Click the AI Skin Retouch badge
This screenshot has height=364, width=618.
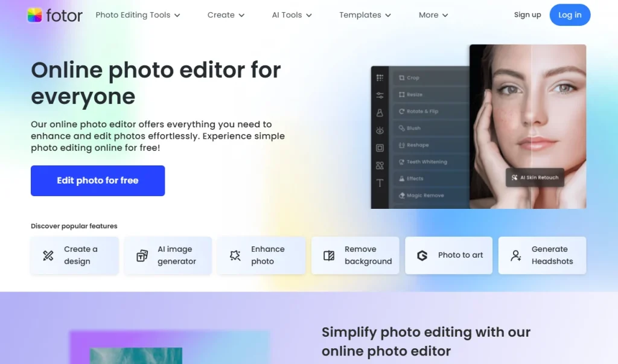click(x=535, y=177)
